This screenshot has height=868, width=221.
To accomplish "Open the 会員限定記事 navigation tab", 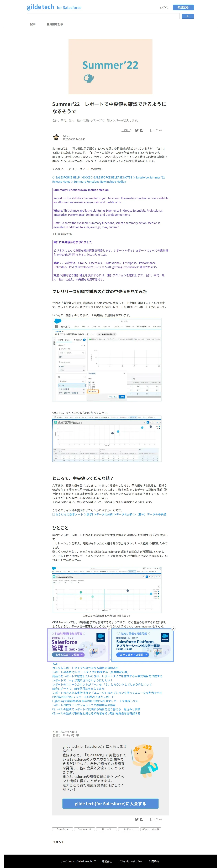I will click(x=55, y=24).
